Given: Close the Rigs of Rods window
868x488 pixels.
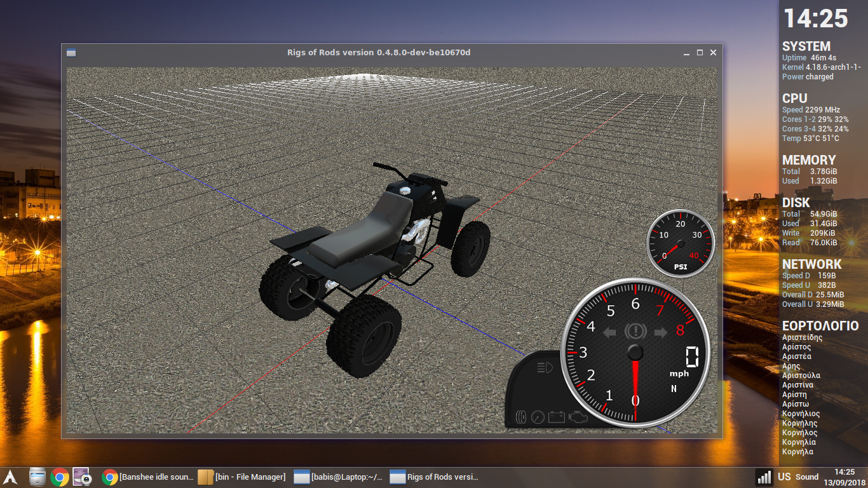Looking at the screenshot, I should (713, 53).
